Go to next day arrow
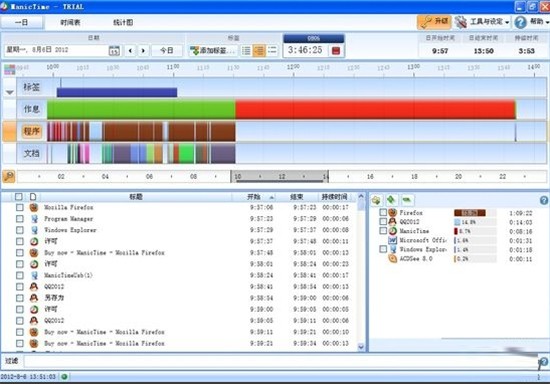Screen dimensions: 550x384 click(x=143, y=50)
